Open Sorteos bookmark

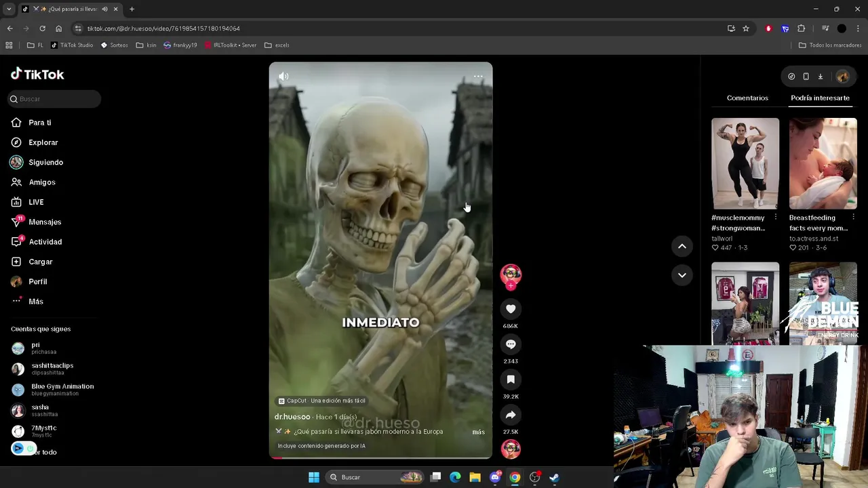click(114, 45)
